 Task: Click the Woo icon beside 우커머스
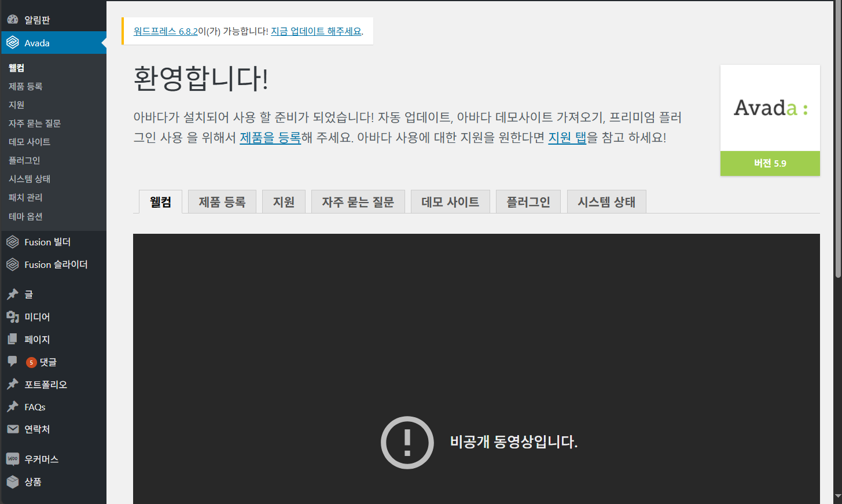tap(13, 459)
